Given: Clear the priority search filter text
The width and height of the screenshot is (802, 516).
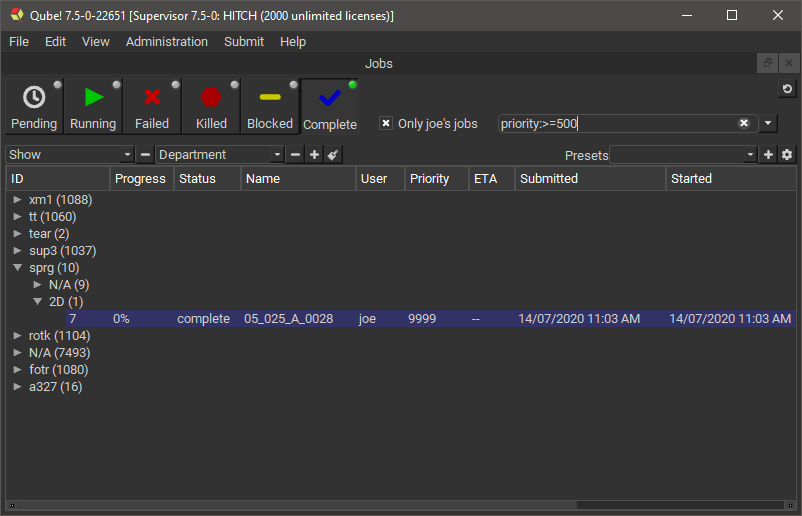Looking at the screenshot, I should (x=744, y=123).
